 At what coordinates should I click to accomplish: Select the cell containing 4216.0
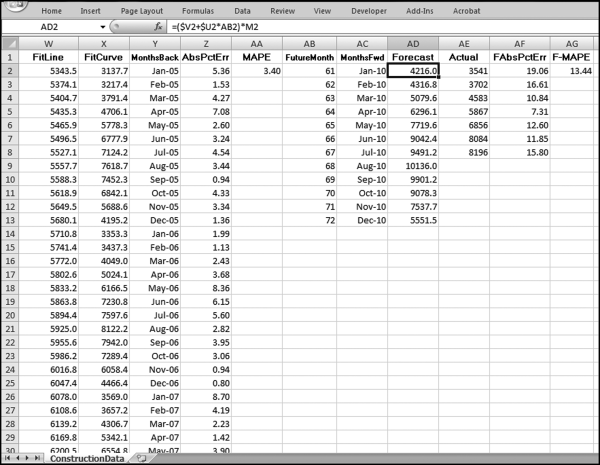point(413,71)
